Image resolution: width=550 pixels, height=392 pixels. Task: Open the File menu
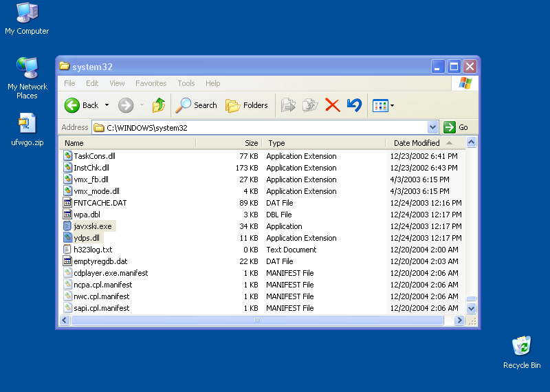[69, 83]
